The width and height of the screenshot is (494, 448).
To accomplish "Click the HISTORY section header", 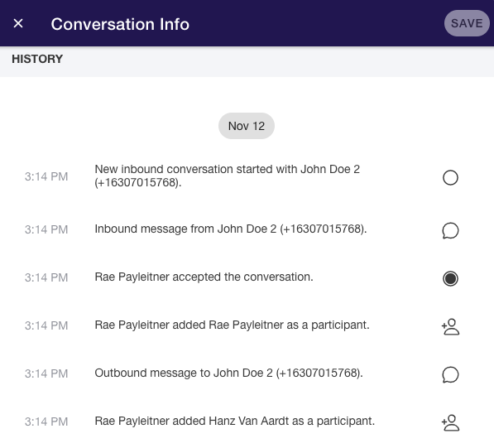I will pyautogui.click(x=37, y=59).
